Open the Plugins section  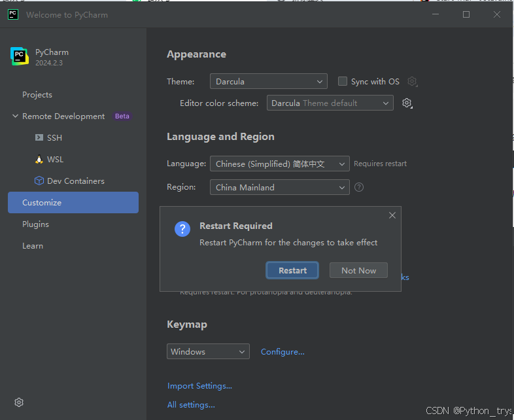35,224
